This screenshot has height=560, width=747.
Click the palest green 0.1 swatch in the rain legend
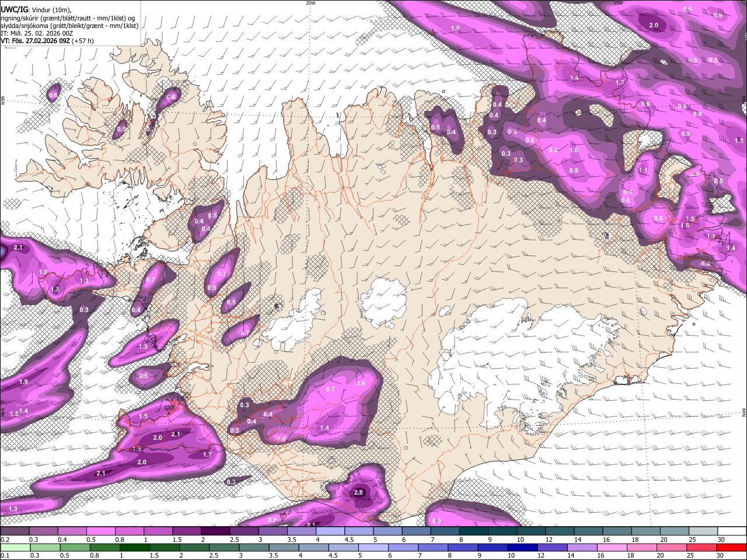click(x=15, y=547)
